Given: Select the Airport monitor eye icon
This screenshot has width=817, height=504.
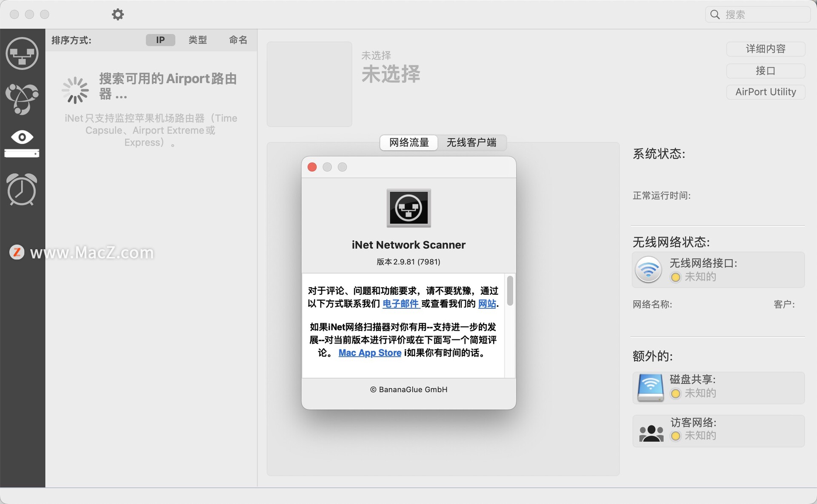Looking at the screenshot, I should click(x=22, y=143).
